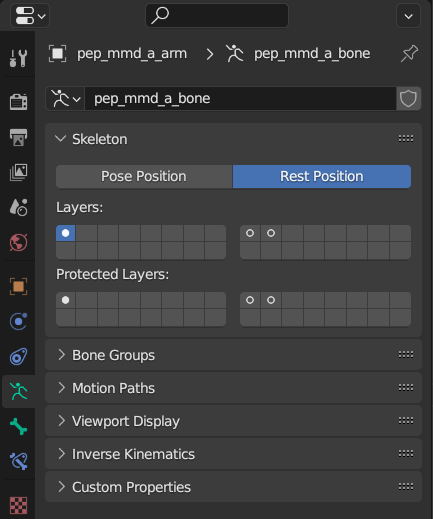The width and height of the screenshot is (433, 519).
Task: Open the Bone properties tab
Action: click(x=18, y=427)
